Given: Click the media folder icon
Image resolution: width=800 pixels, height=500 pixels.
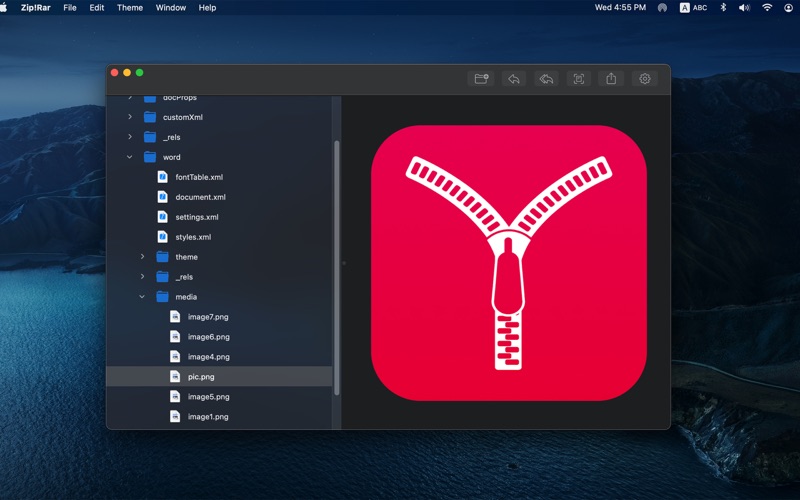Looking at the screenshot, I should pyautogui.click(x=162, y=296).
